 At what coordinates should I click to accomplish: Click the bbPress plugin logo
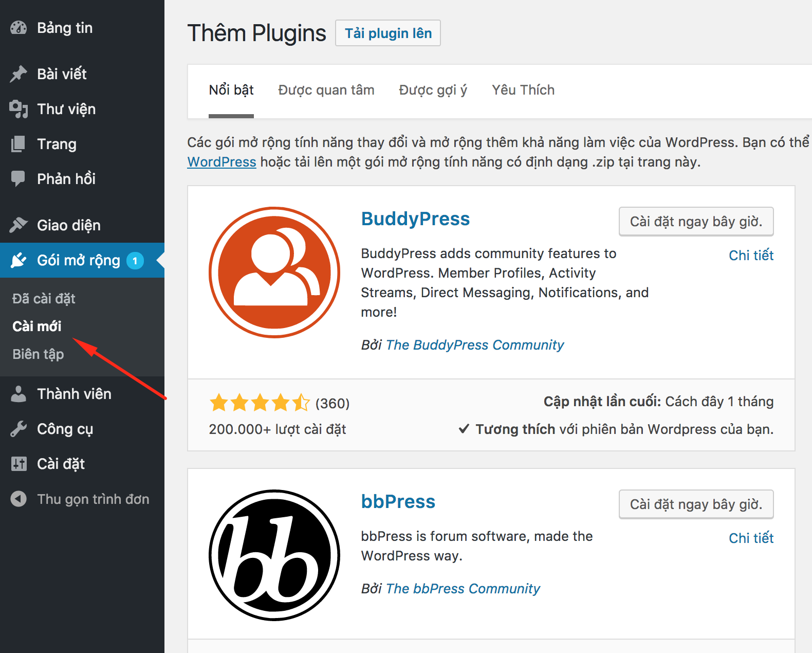point(274,555)
